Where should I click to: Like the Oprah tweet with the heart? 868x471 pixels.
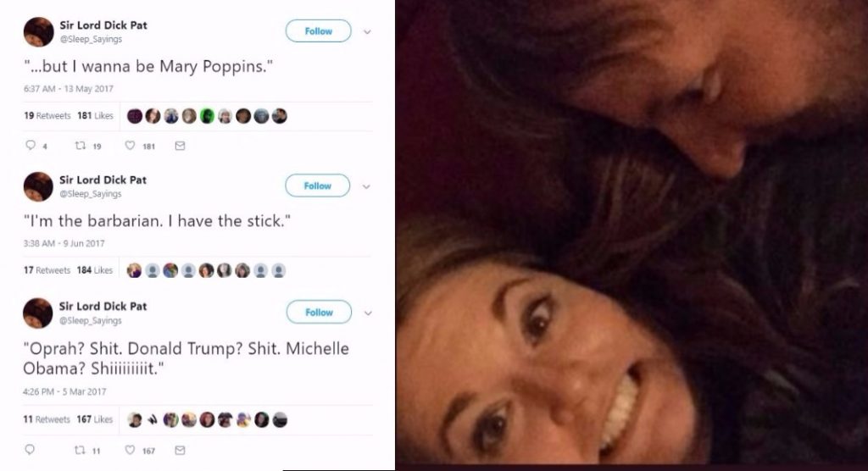click(130, 450)
